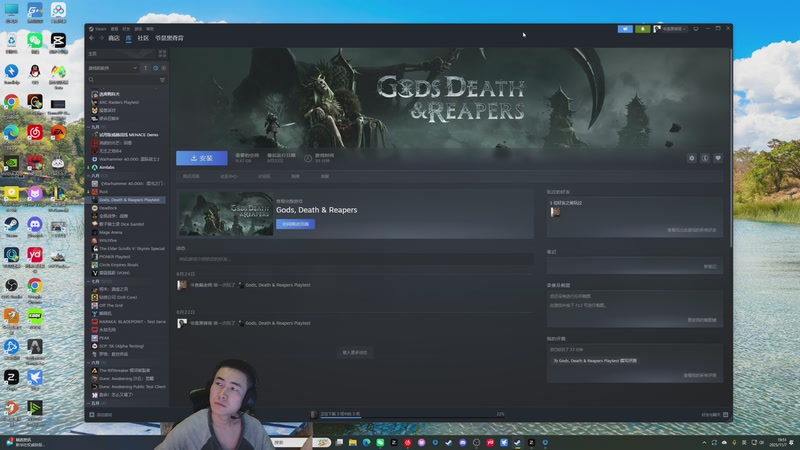Select Circle Empires Rivals in library

tap(118, 265)
